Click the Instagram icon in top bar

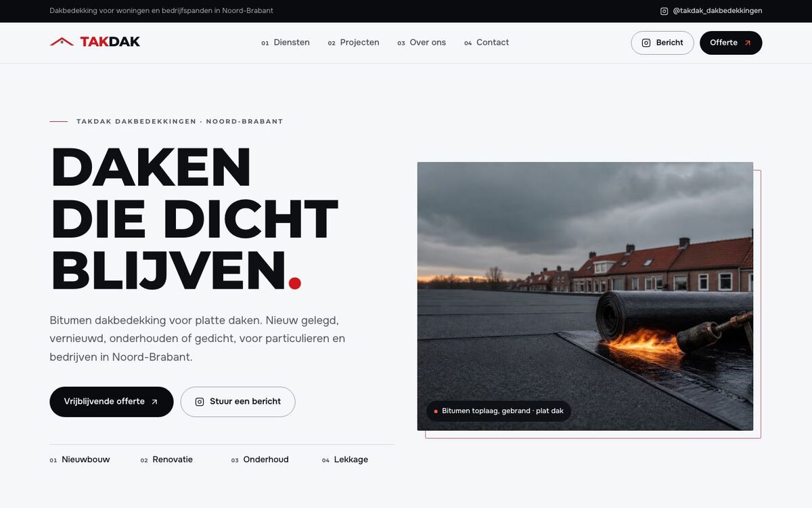coord(664,11)
